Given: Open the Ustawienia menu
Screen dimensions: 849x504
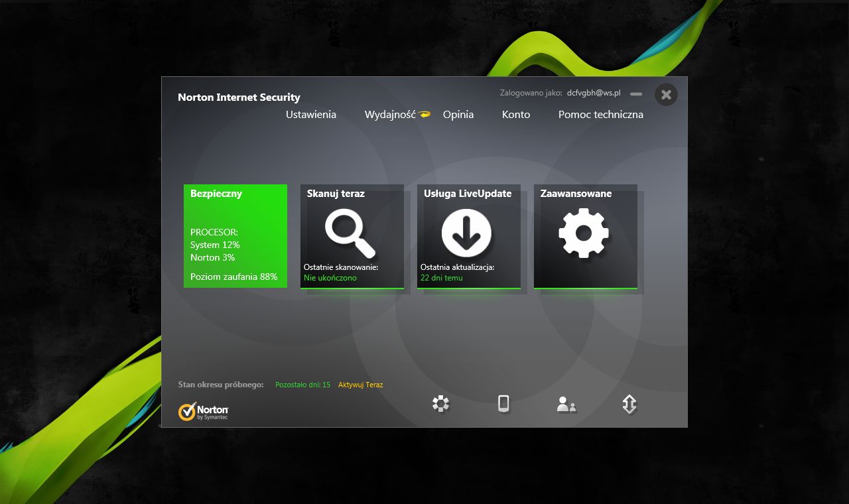Looking at the screenshot, I should tap(311, 115).
